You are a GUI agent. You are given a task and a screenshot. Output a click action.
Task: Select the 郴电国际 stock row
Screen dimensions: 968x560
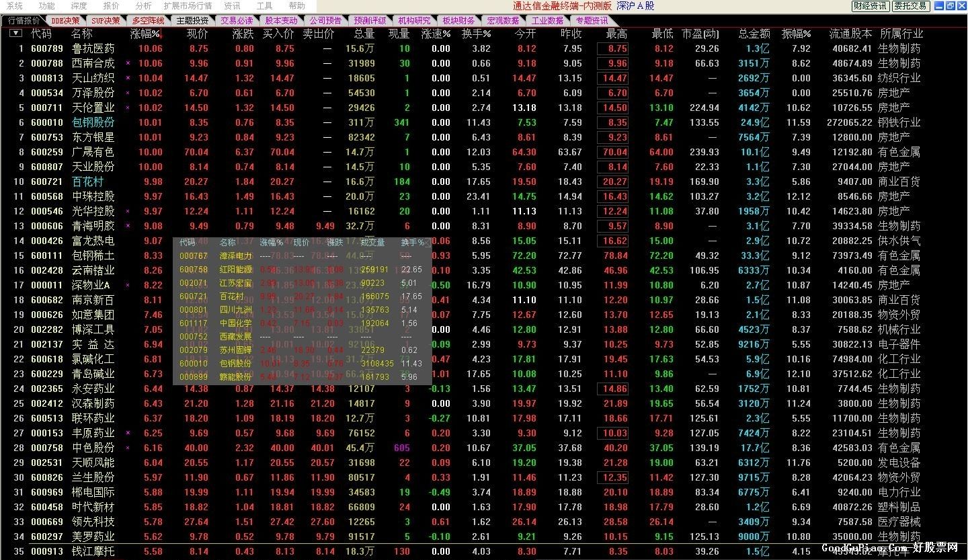(x=484, y=492)
